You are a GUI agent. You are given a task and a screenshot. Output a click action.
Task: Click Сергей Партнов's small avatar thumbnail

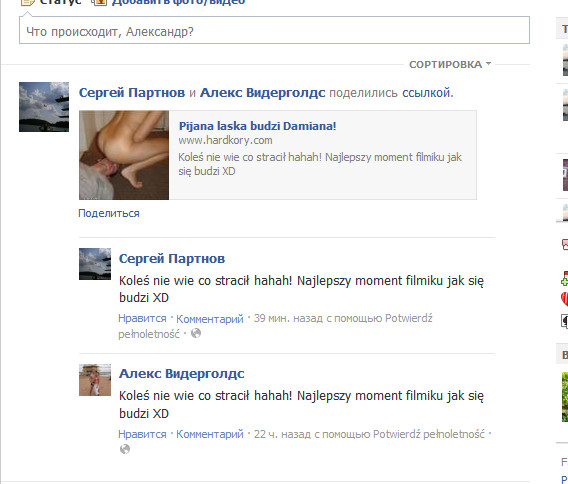coord(95,264)
